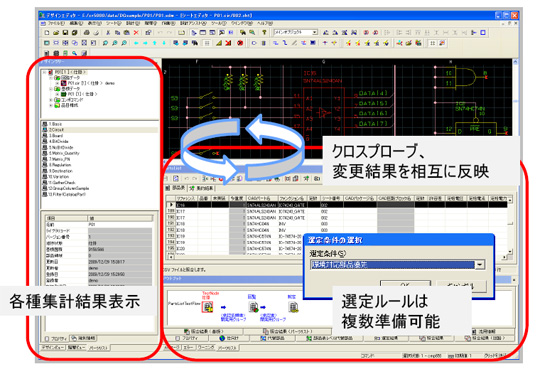Open the 編集 menu
The width and height of the screenshot is (540, 374).
(x=76, y=23)
